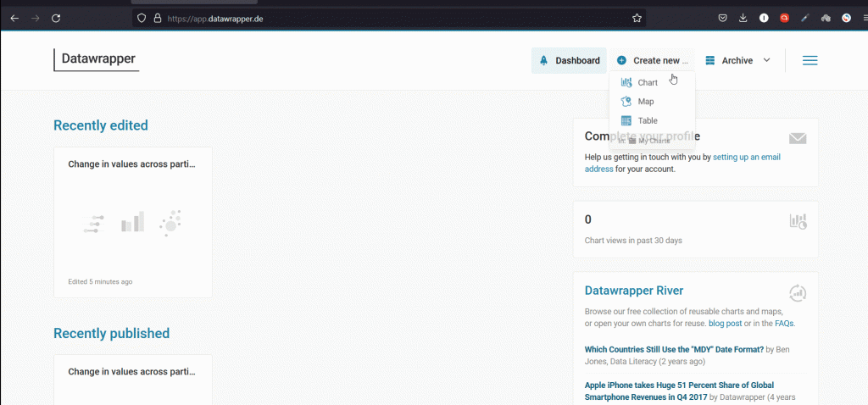
Task: Reload the page in browser
Action: click(x=56, y=18)
